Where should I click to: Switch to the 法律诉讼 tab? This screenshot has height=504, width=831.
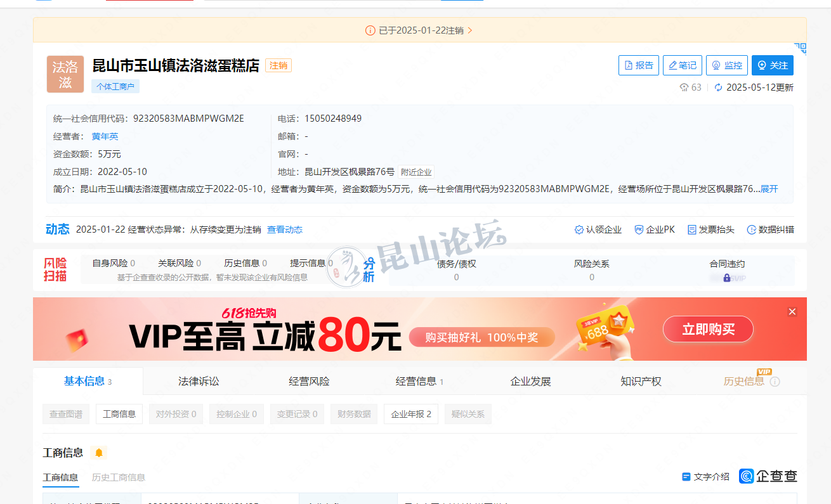tap(199, 381)
